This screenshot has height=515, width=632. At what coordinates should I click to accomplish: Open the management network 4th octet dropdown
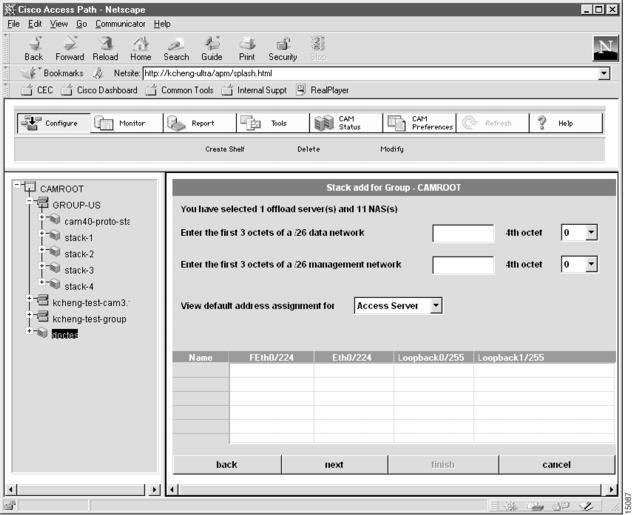pyautogui.click(x=591, y=264)
